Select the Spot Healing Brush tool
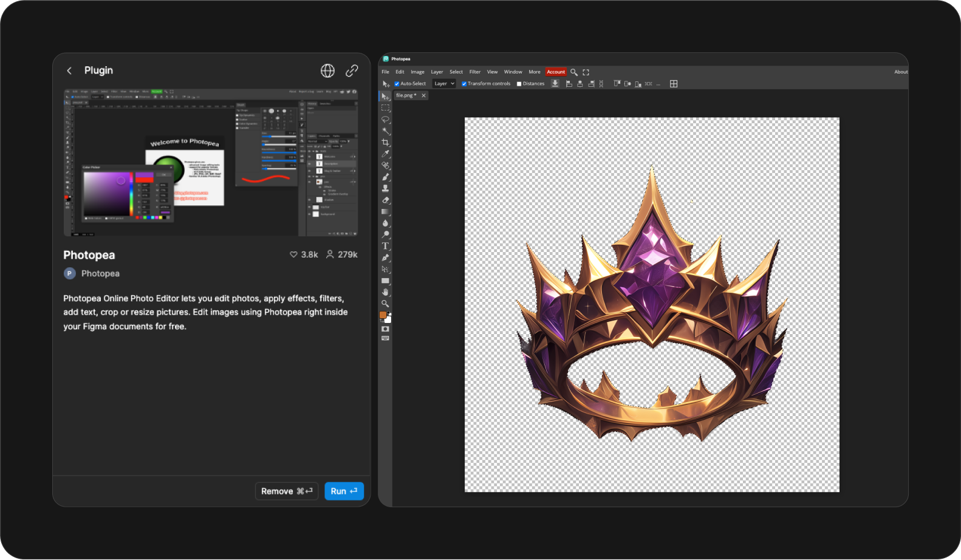 [385, 165]
